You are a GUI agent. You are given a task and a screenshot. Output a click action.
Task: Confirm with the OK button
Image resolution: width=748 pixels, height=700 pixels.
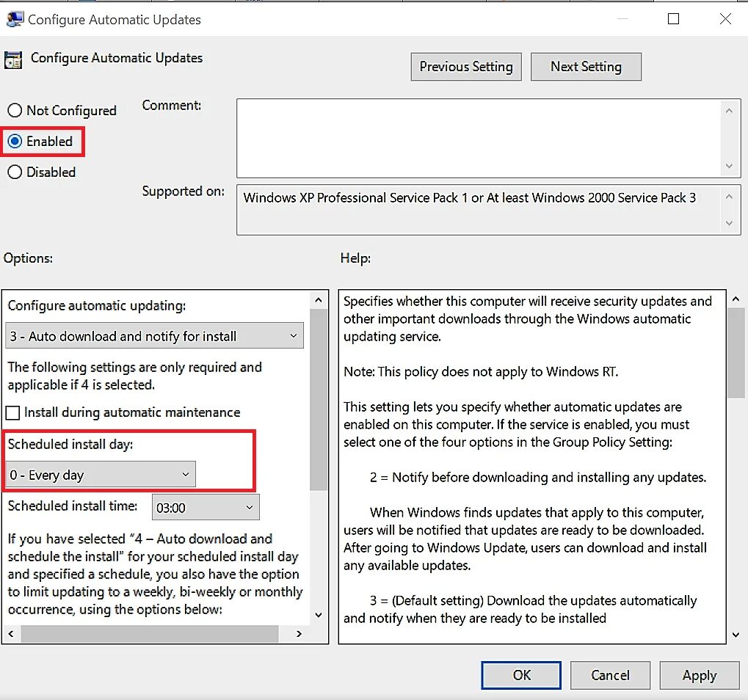[521, 675]
